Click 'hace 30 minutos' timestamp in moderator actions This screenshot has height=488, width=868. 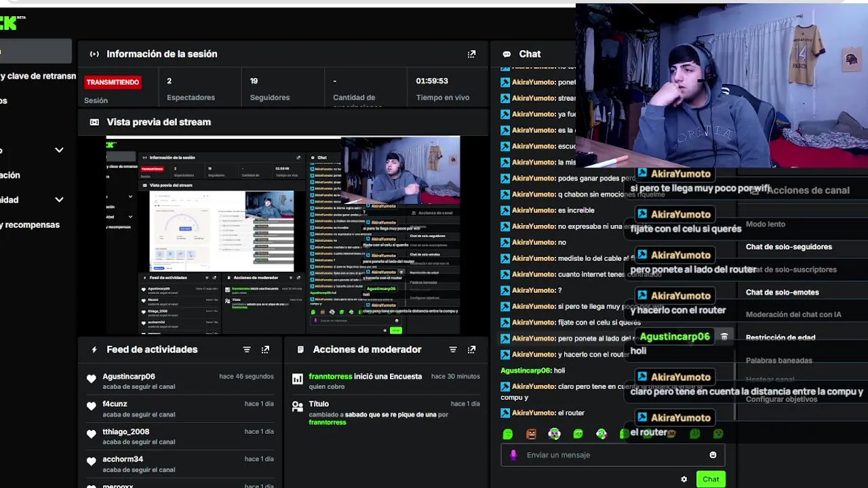[455, 376]
